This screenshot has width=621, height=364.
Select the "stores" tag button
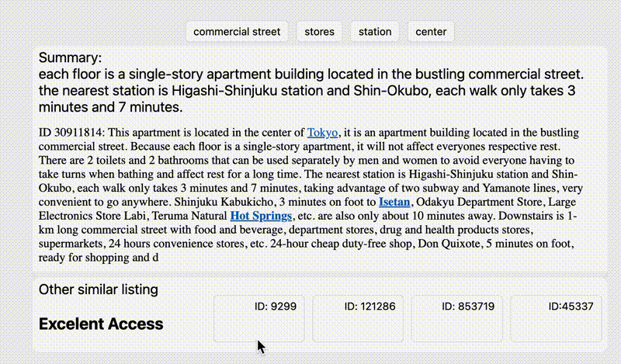(319, 32)
